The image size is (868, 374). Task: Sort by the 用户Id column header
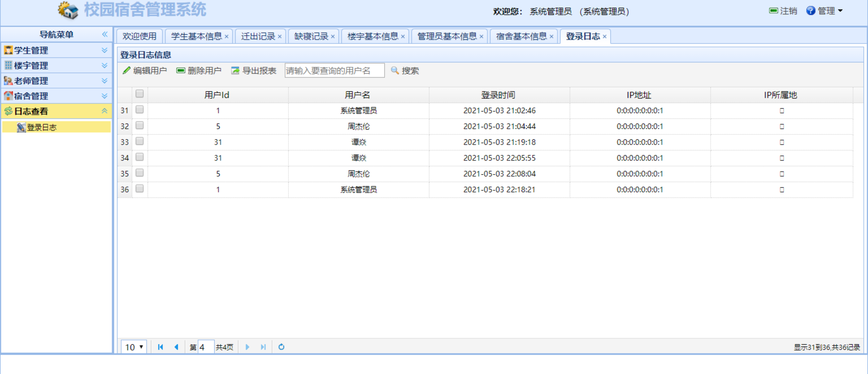click(217, 95)
